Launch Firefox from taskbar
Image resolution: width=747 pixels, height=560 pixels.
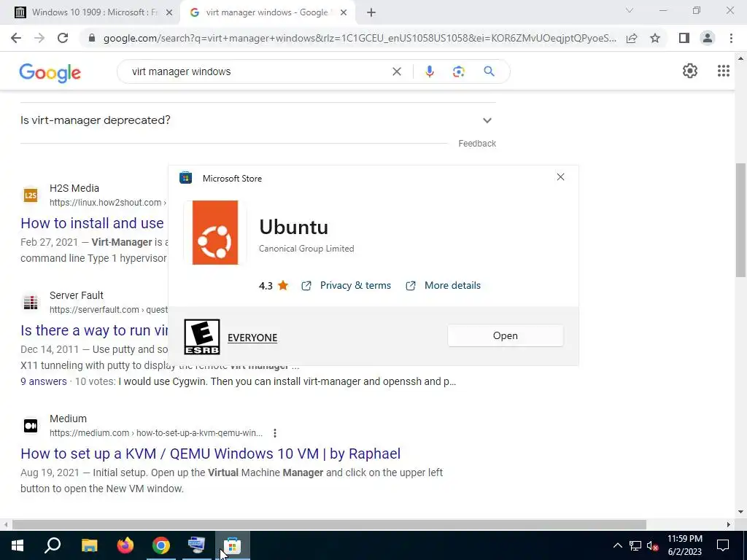pos(125,545)
